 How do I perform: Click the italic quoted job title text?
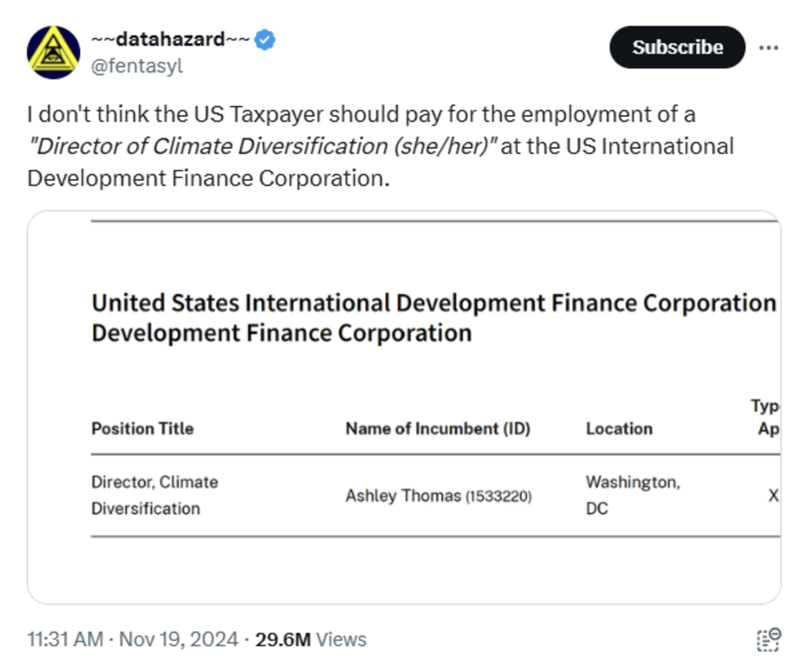coord(263,146)
